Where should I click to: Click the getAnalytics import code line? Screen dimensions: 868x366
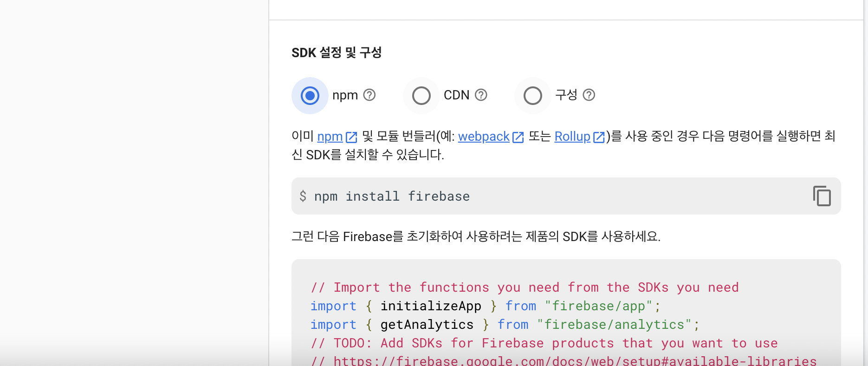(x=505, y=325)
